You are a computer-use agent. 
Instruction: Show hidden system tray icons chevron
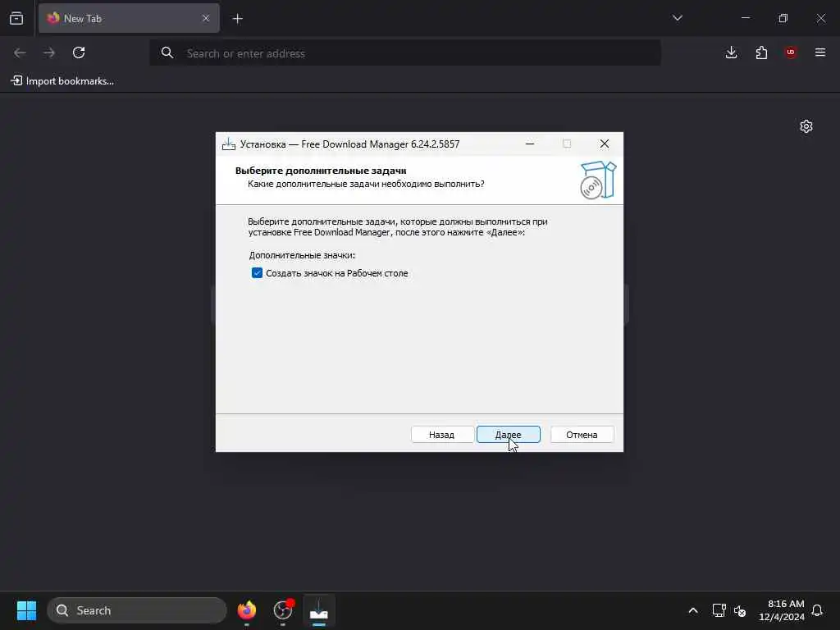[x=692, y=610]
